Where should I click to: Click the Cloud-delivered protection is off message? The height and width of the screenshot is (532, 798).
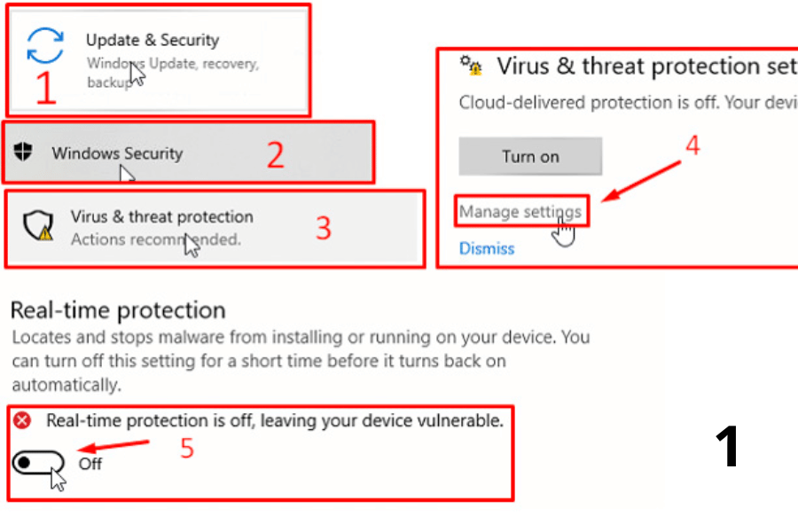[621, 103]
